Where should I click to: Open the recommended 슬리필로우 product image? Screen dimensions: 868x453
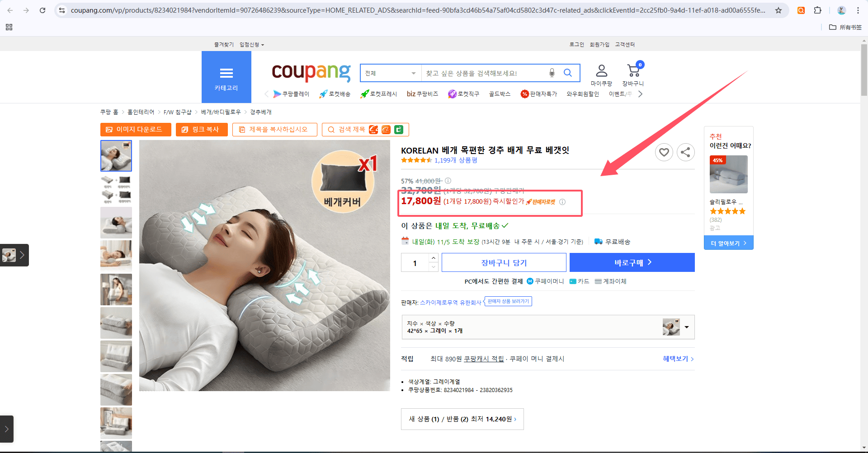tap(729, 174)
